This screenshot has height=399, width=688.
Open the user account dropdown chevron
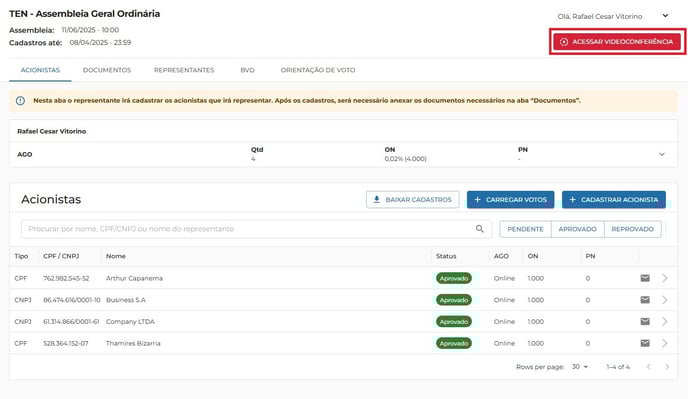[665, 16]
